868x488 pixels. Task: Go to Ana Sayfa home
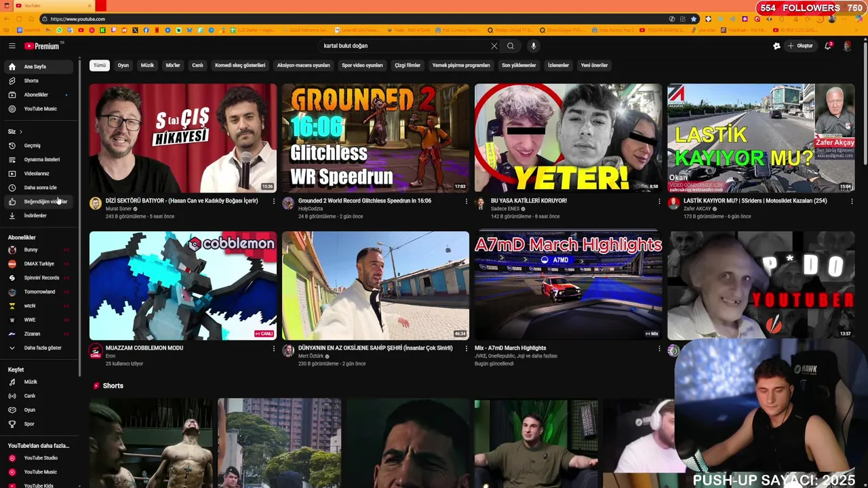point(39,66)
